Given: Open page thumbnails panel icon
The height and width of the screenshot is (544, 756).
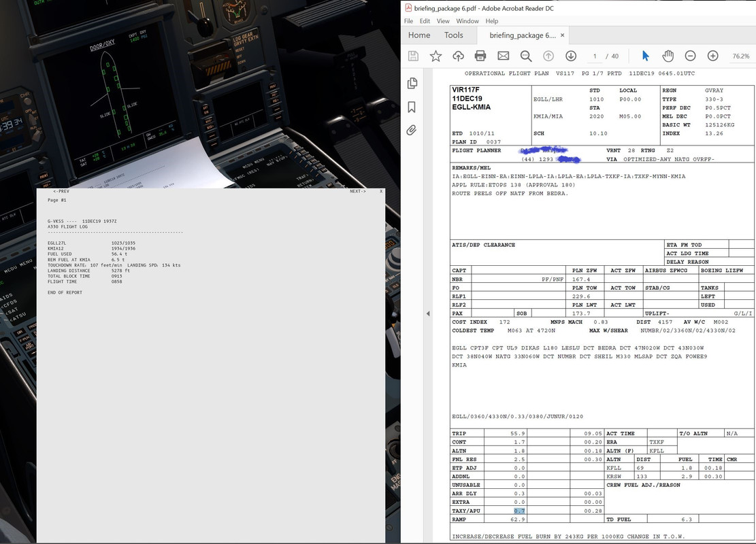Looking at the screenshot, I should point(412,84).
